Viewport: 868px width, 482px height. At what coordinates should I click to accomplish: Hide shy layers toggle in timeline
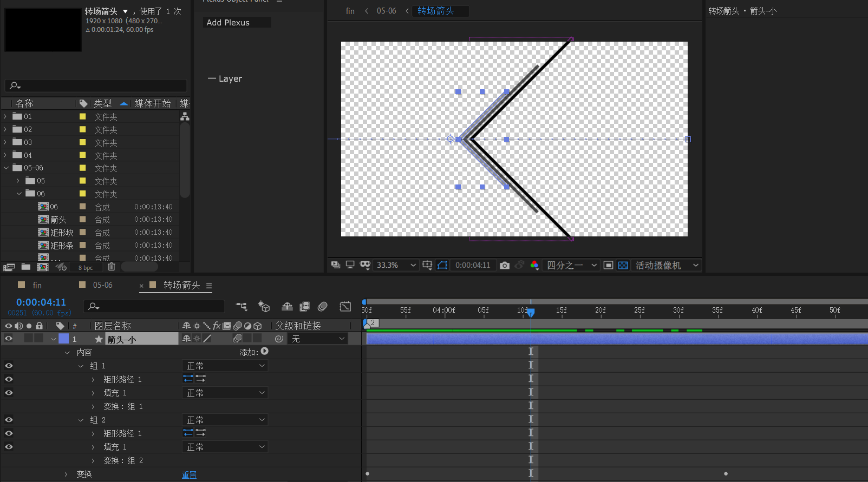click(x=287, y=307)
